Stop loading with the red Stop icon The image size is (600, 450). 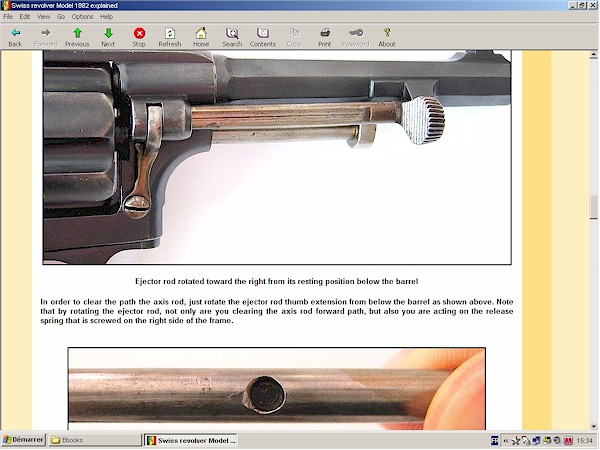coord(139,38)
